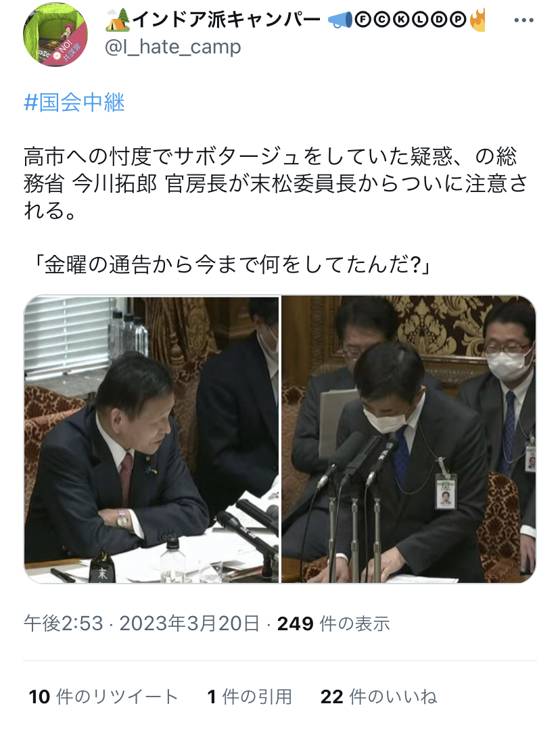Open display name インドア派キャンパー
560x731 pixels.
(227, 20)
